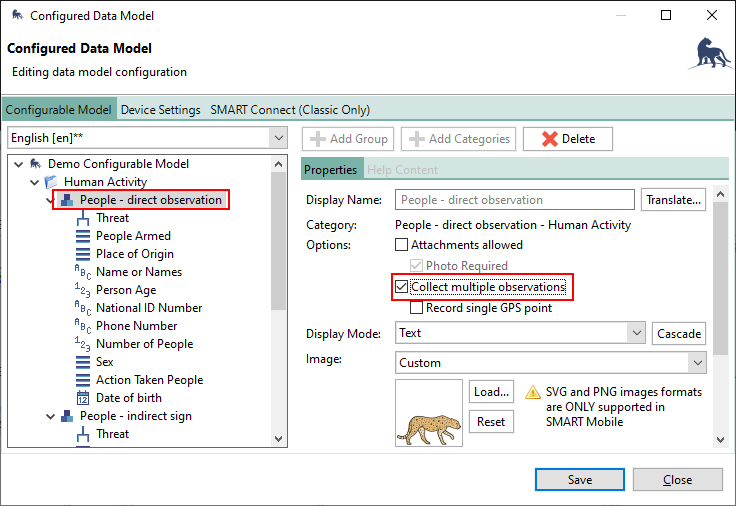
Task: Collapse the People - indirect sign node
Action: [x=51, y=416]
